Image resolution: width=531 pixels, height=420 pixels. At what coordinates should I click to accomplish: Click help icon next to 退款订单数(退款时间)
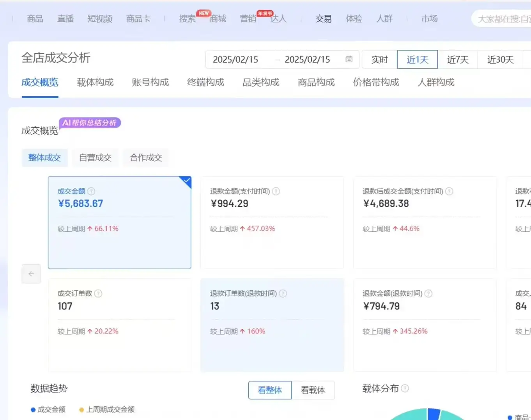pyautogui.click(x=283, y=294)
